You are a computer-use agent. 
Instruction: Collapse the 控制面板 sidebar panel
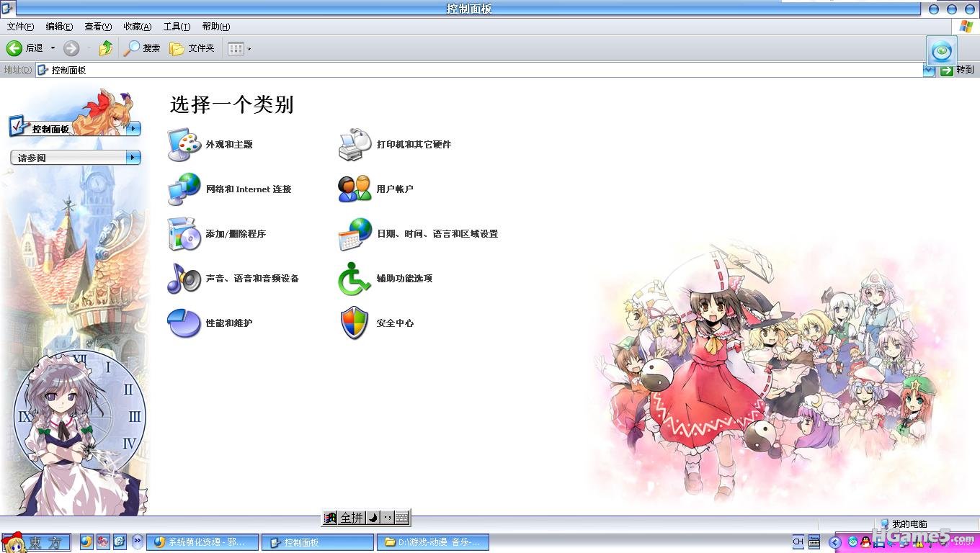pyautogui.click(x=133, y=129)
